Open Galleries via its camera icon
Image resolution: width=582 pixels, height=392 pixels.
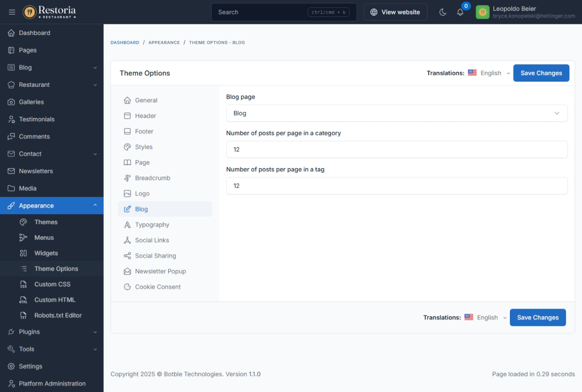pyautogui.click(x=11, y=102)
